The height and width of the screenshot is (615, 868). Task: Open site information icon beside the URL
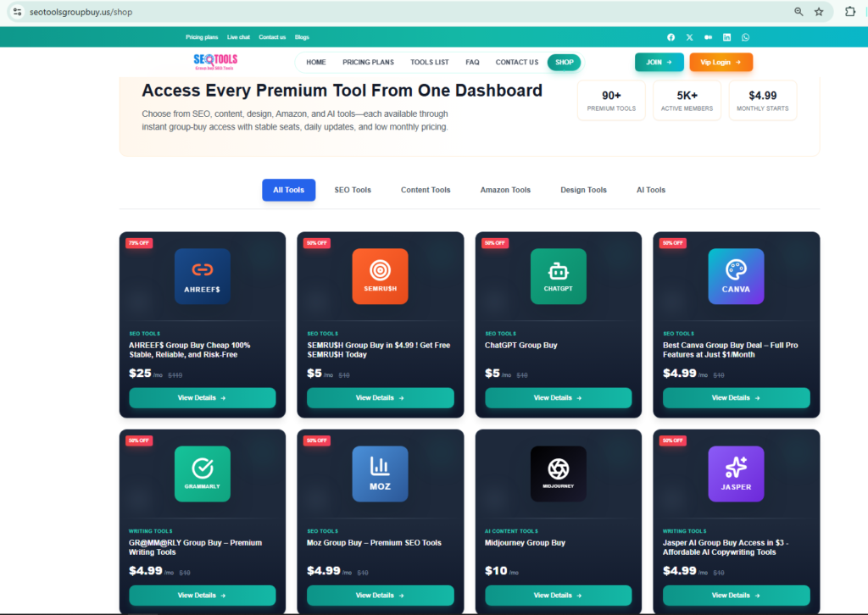[17, 12]
